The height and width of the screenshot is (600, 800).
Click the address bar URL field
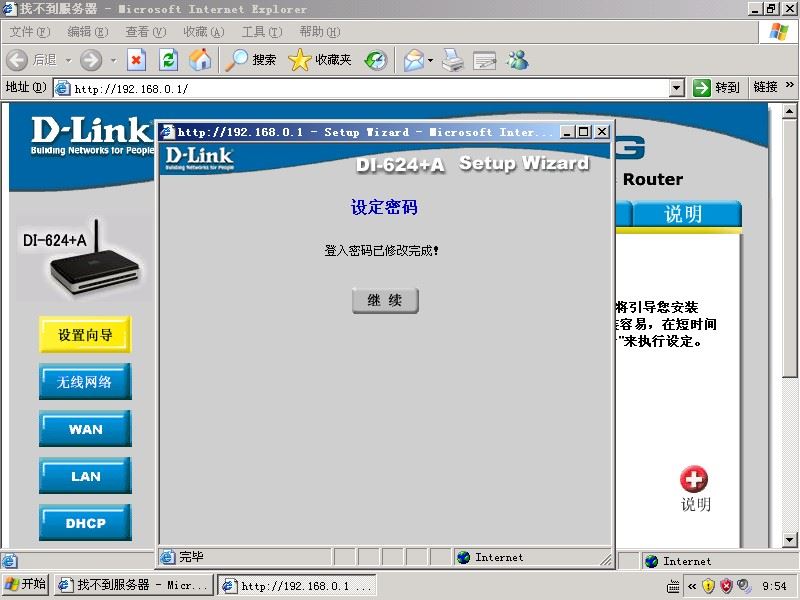[x=370, y=88]
